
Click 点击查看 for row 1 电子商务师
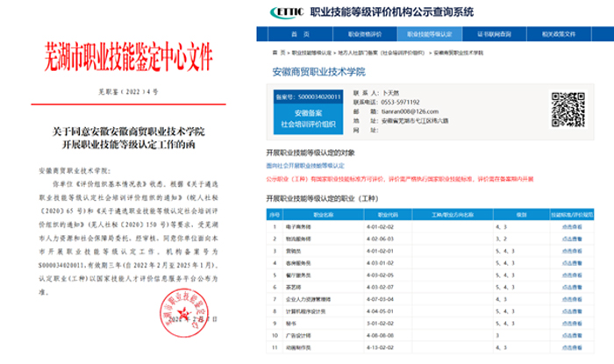(x=572, y=226)
